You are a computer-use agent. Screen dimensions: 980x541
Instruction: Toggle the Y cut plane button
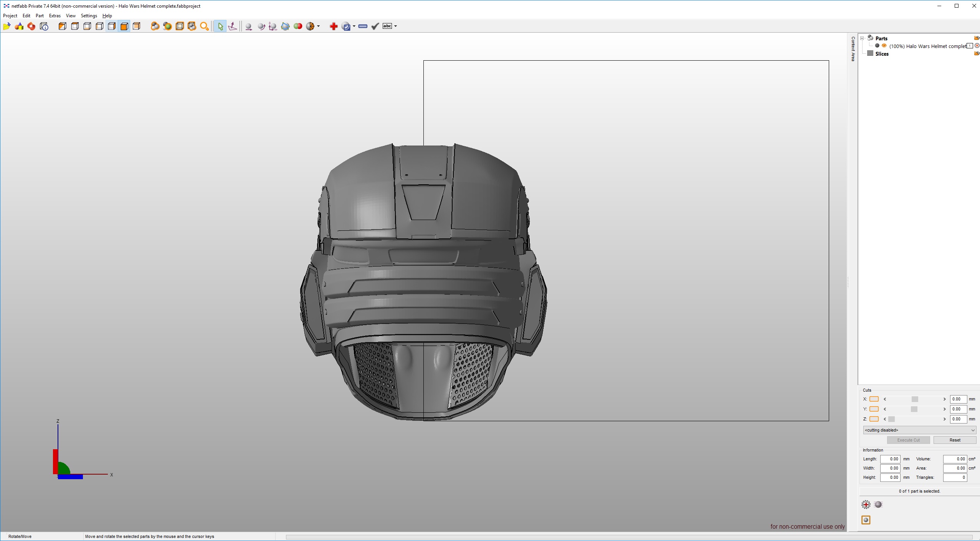tap(874, 409)
